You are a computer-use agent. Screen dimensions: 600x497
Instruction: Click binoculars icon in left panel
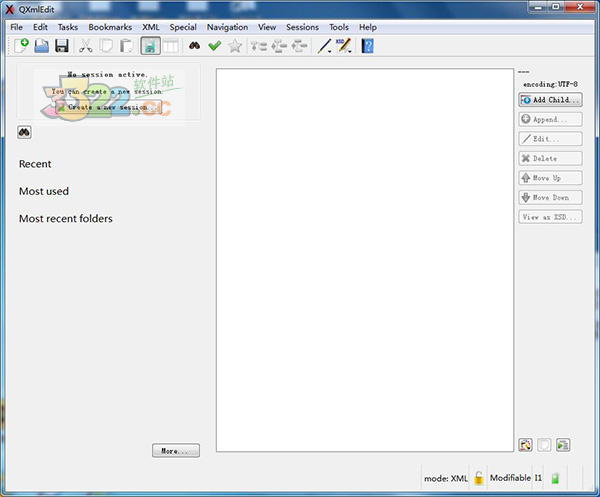(25, 132)
